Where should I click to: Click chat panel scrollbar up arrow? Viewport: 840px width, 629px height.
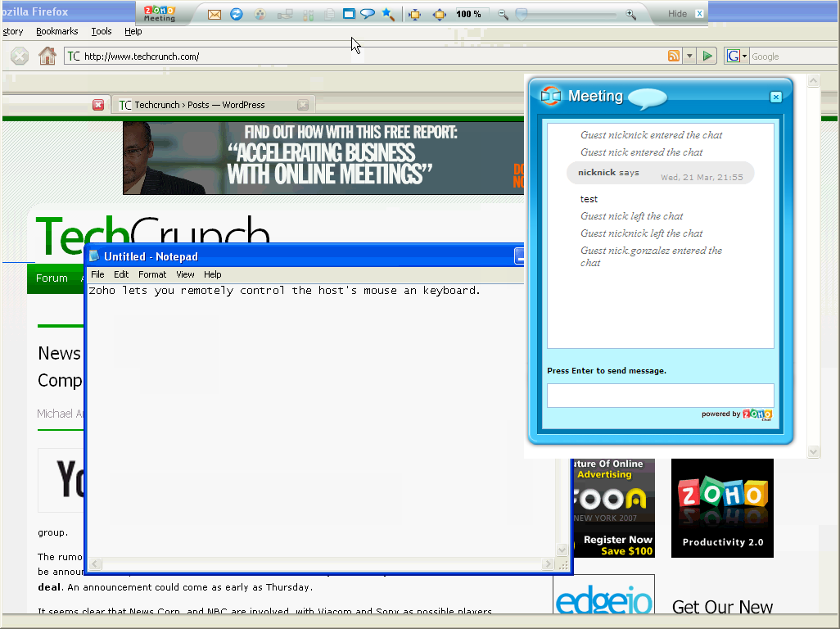[x=813, y=81]
